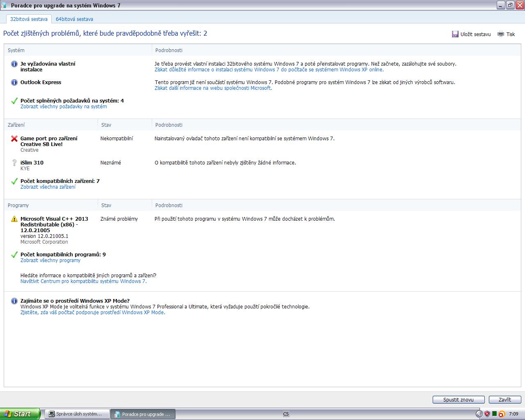This screenshot has width=525, height=420.
Task: Click Počet kompatibilních zařízení: 7 text
Action: [60, 181]
